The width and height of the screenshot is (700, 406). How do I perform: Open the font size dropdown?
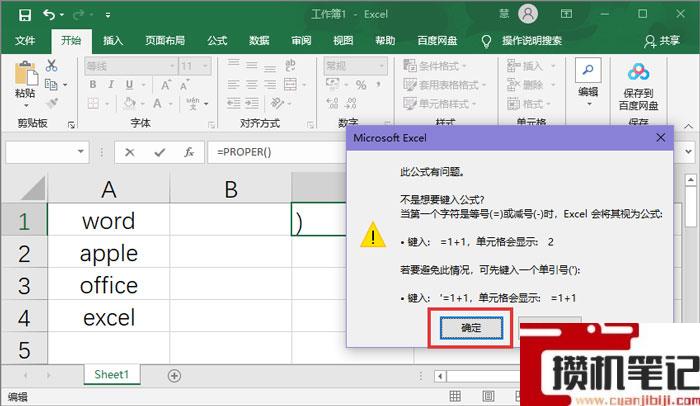[205, 67]
